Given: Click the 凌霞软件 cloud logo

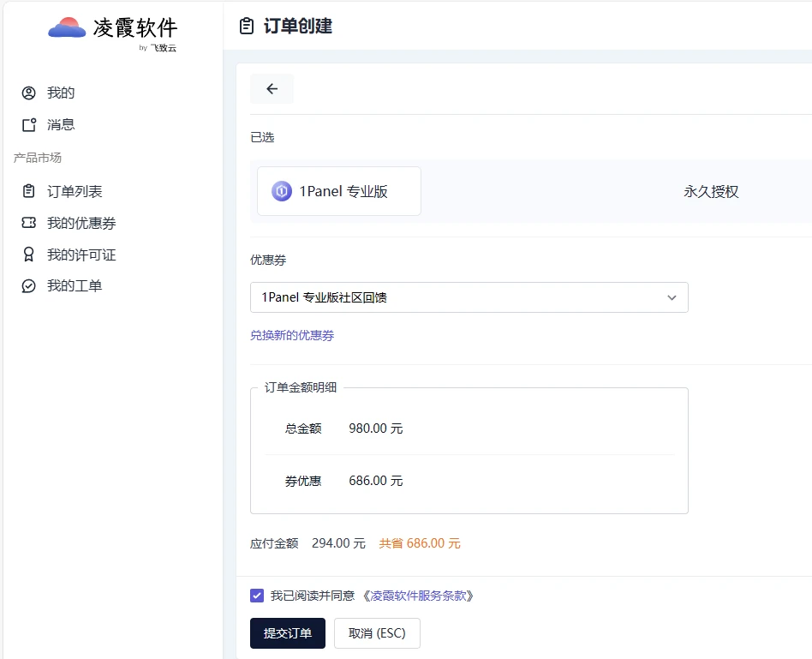Looking at the screenshot, I should click(x=67, y=28).
